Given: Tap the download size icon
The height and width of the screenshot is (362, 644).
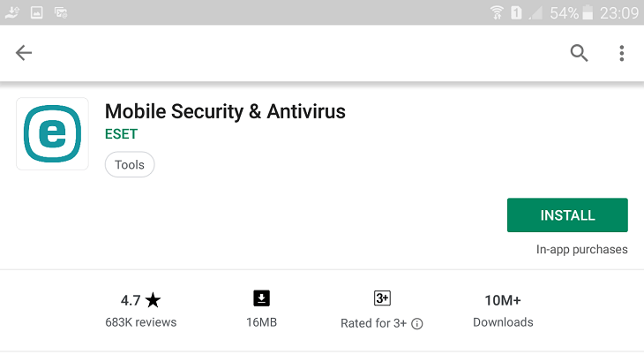Looking at the screenshot, I should pyautogui.click(x=261, y=298).
